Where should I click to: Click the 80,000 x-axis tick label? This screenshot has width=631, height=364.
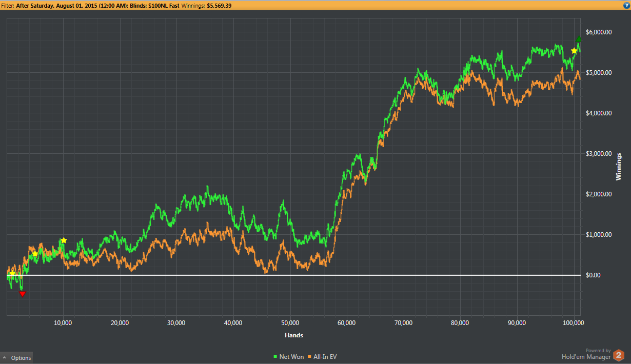(460, 323)
